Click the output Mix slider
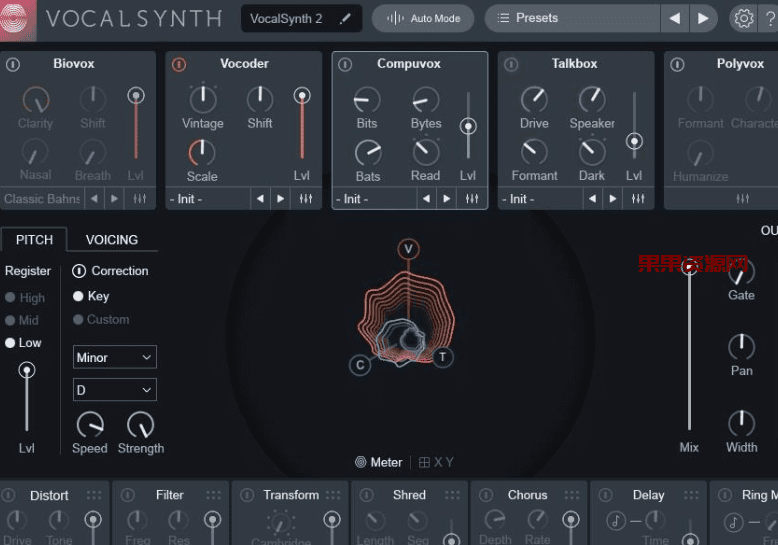Screen dimensions: 778x545 click(689, 345)
